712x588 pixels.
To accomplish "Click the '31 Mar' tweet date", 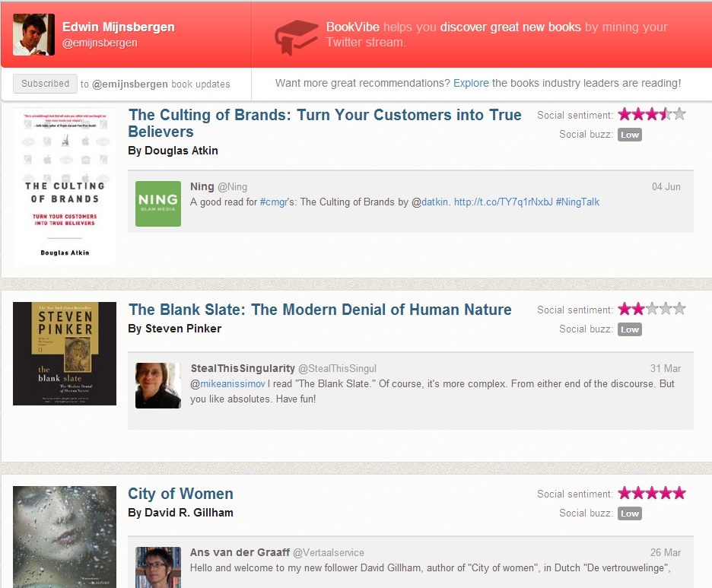I will coord(666,368).
